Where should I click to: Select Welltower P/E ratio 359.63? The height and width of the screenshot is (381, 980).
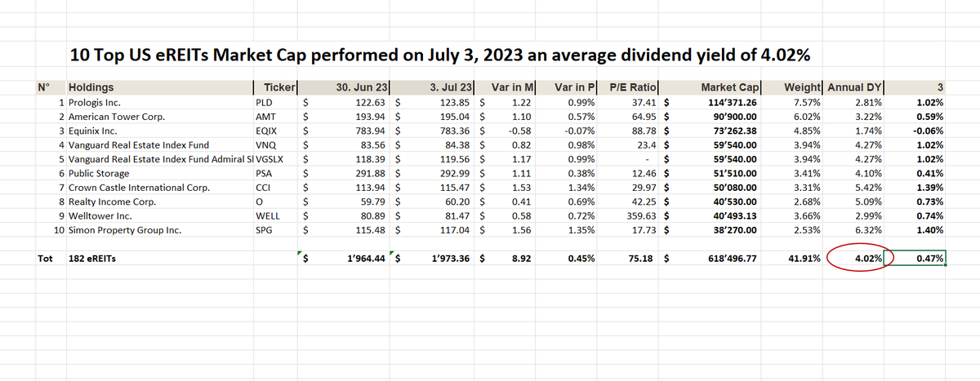(641, 215)
